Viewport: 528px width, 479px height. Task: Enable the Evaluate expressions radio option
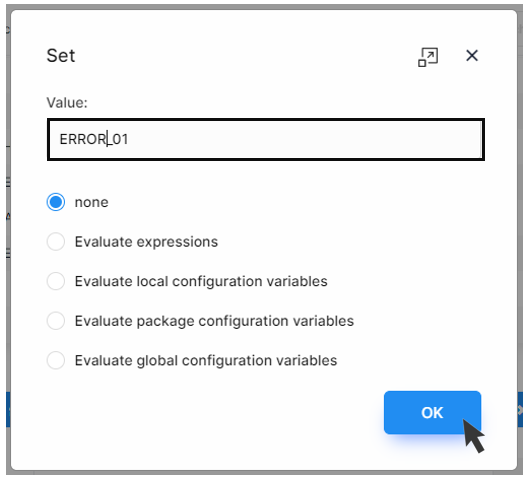coord(56,242)
